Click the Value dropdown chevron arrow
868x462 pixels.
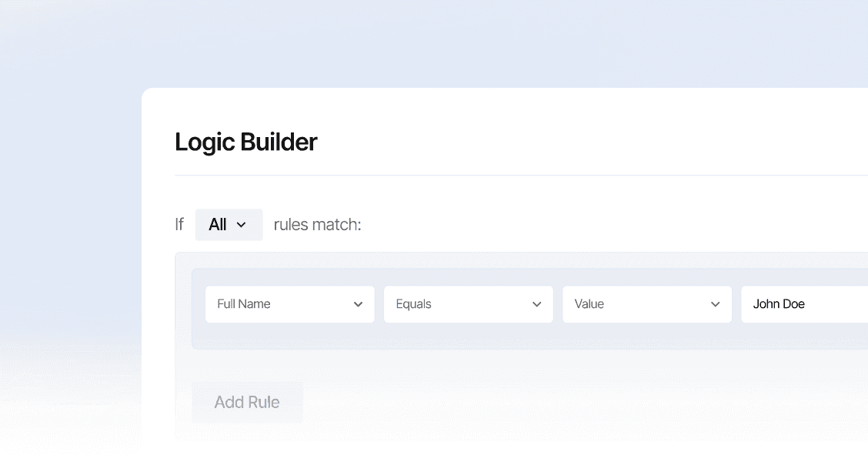715,304
